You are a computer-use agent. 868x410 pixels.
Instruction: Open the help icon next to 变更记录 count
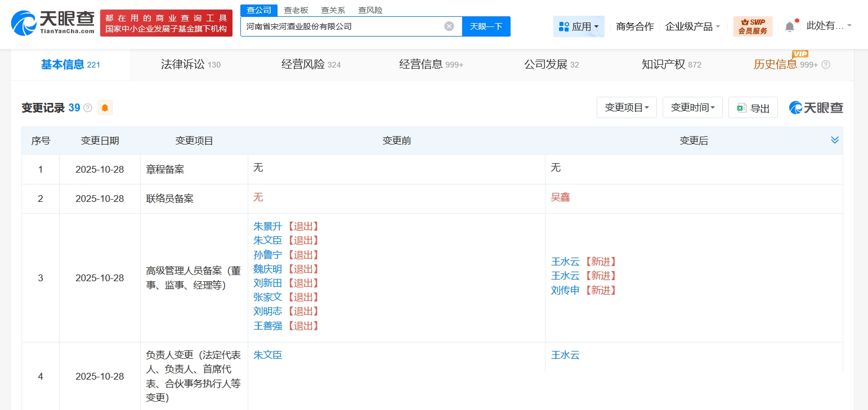pyautogui.click(x=87, y=108)
